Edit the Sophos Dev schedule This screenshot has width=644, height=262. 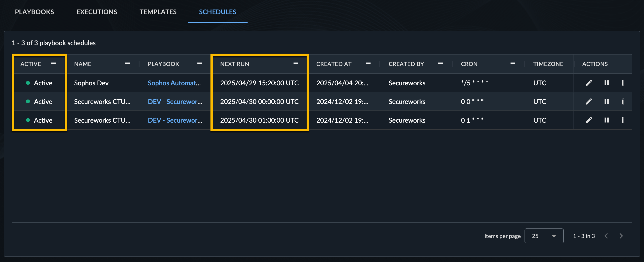click(589, 83)
